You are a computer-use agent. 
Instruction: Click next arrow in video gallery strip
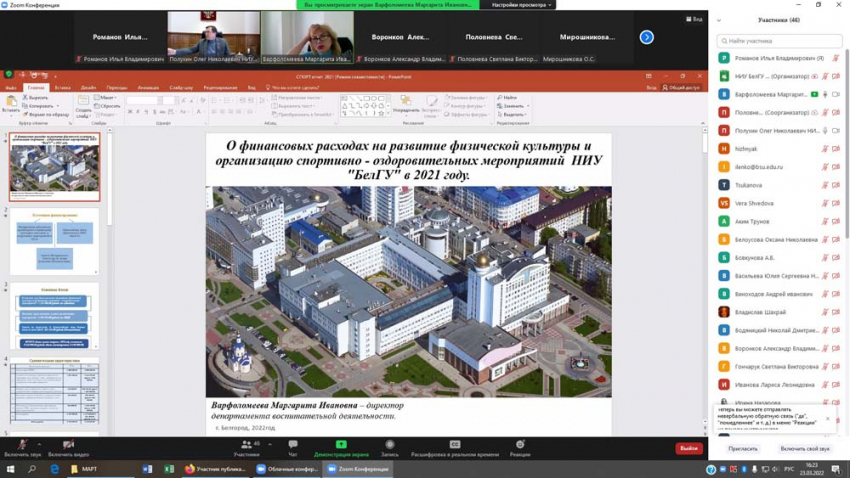pyautogui.click(x=646, y=37)
